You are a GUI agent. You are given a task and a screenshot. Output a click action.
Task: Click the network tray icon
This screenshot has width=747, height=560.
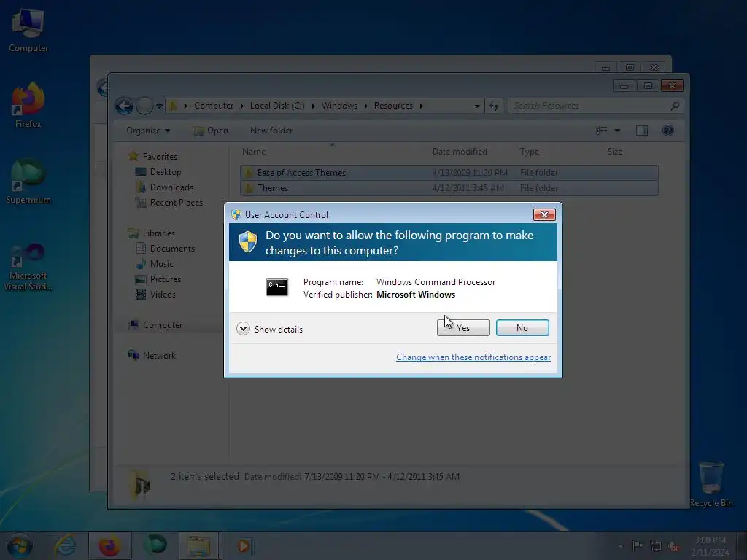click(x=656, y=546)
